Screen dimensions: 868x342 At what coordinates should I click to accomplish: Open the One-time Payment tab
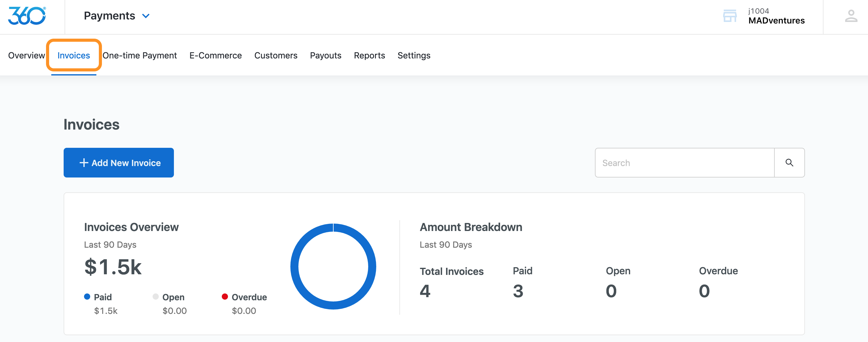pos(140,55)
